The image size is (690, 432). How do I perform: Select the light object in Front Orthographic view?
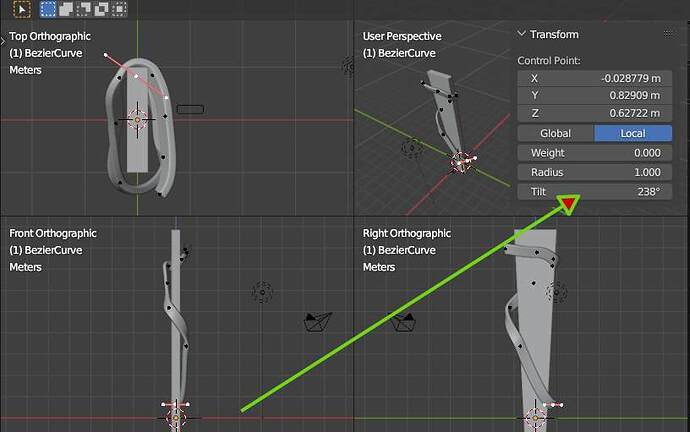(x=262, y=292)
